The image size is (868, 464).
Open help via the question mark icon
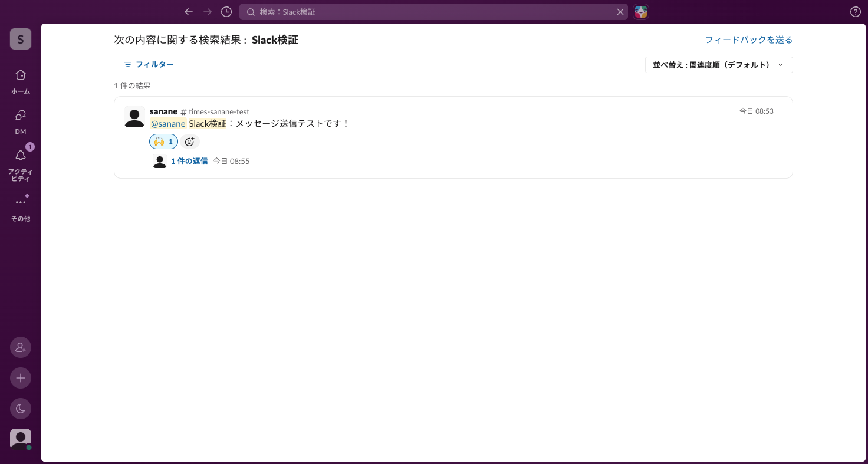856,12
